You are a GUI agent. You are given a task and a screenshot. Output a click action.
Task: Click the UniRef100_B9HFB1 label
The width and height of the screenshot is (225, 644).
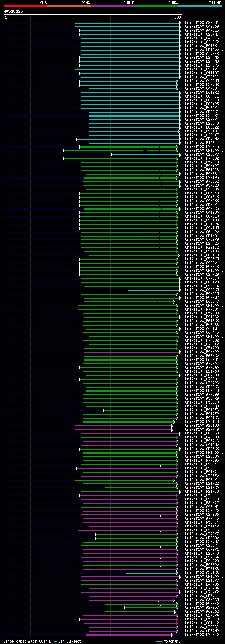(x=202, y=174)
